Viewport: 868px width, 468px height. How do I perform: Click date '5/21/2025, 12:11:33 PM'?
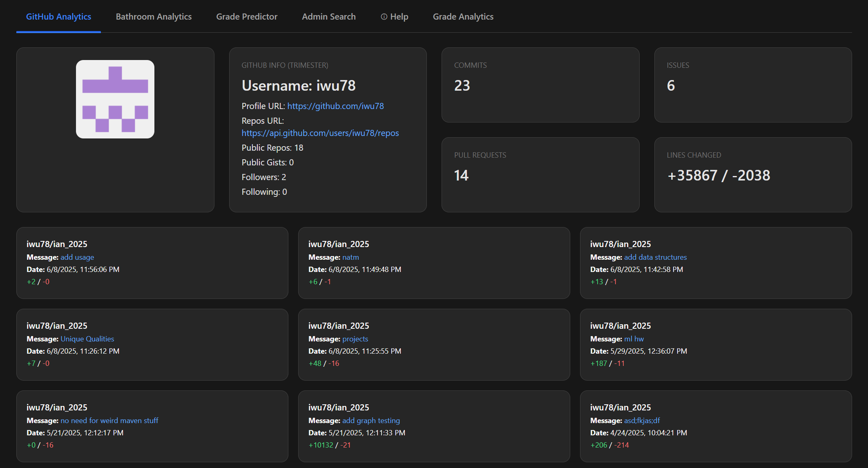pos(367,433)
